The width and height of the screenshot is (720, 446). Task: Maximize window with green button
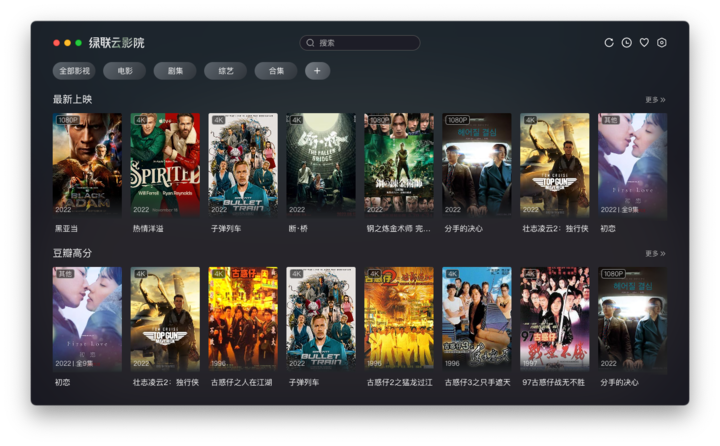click(79, 43)
